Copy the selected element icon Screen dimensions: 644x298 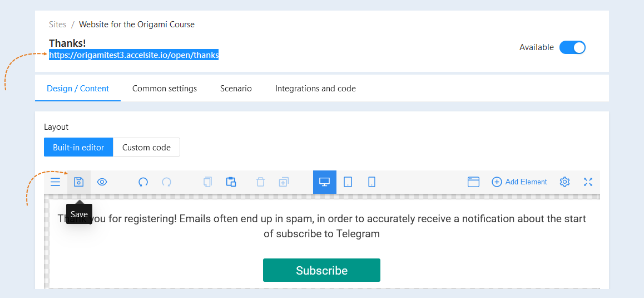208,182
